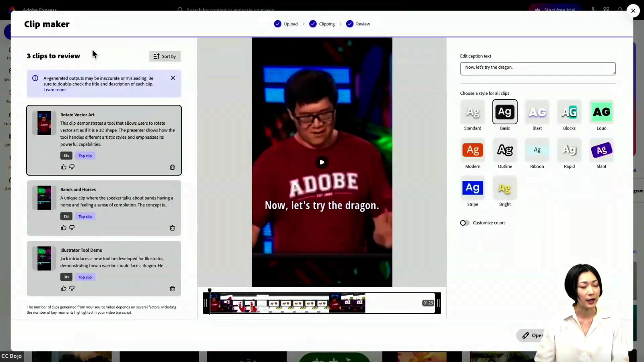Select the Basic caption style
Viewport: 644px width, 362px height.
pyautogui.click(x=505, y=112)
